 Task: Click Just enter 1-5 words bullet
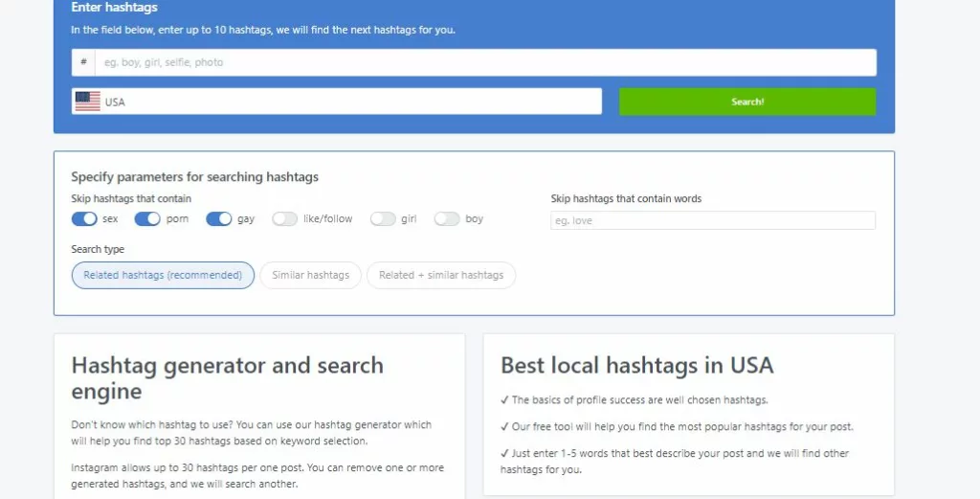675,462
